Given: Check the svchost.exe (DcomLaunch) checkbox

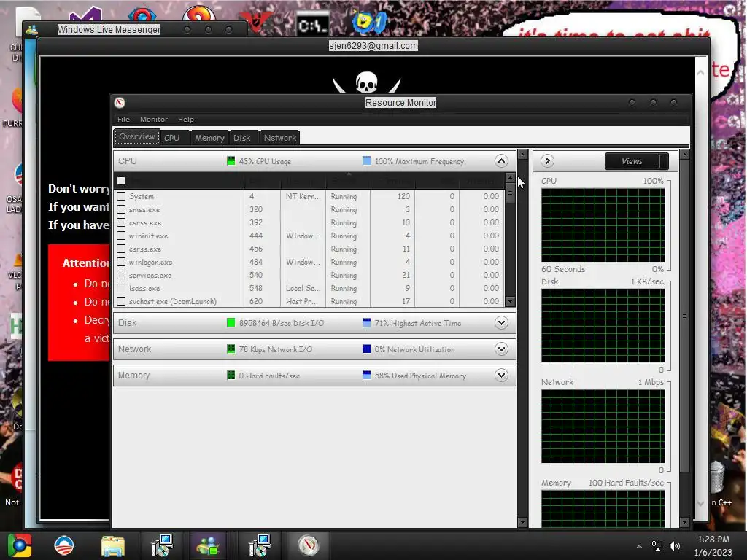Looking at the screenshot, I should coord(121,301).
